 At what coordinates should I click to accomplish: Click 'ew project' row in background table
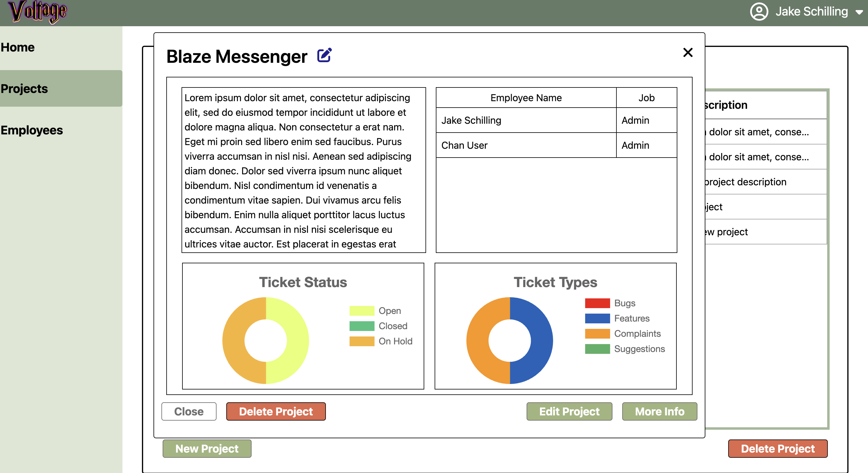pos(766,232)
